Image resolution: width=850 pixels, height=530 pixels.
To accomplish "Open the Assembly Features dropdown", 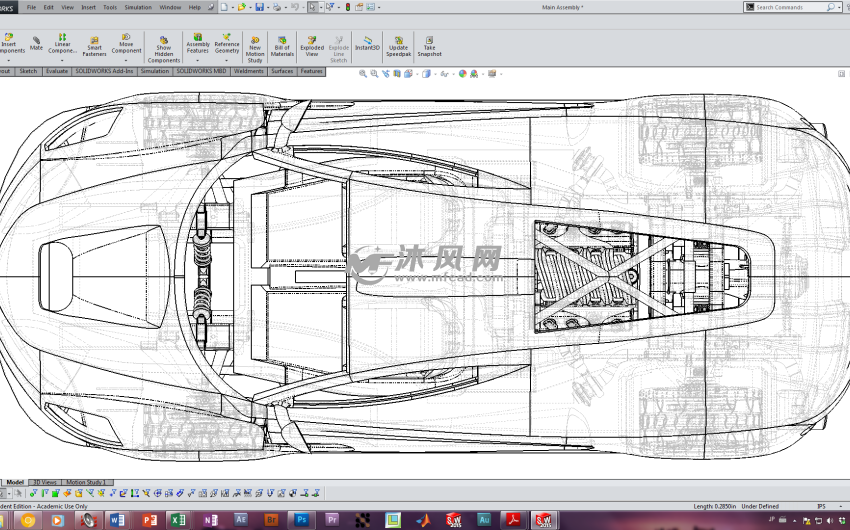I will (x=198, y=59).
